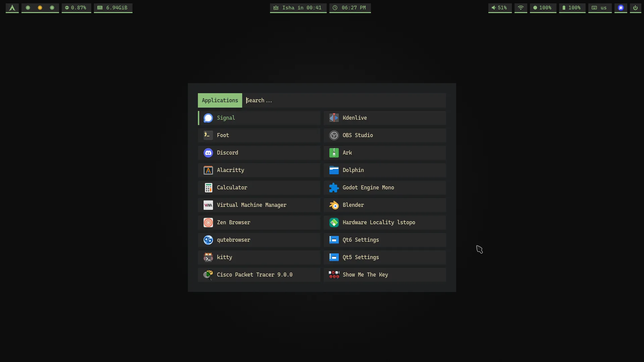
Task: Choose the Foot entry label
Action: [x=223, y=135]
